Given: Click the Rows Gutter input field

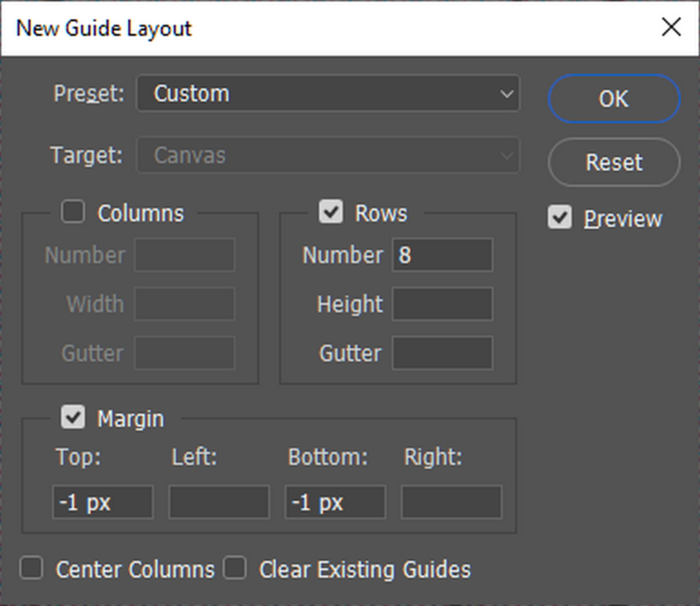Looking at the screenshot, I should click(442, 353).
